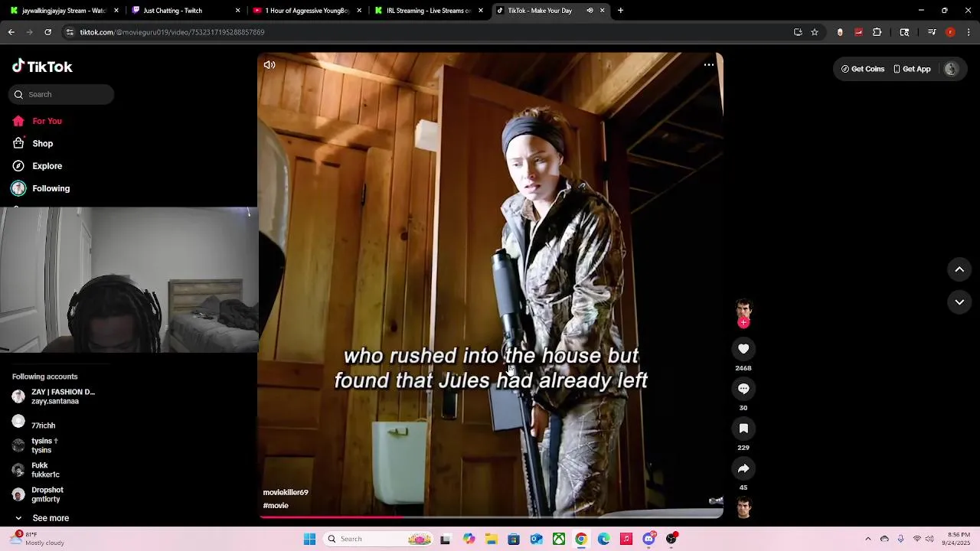Open the Explore page
980x551 pixels.
[x=38, y=166]
